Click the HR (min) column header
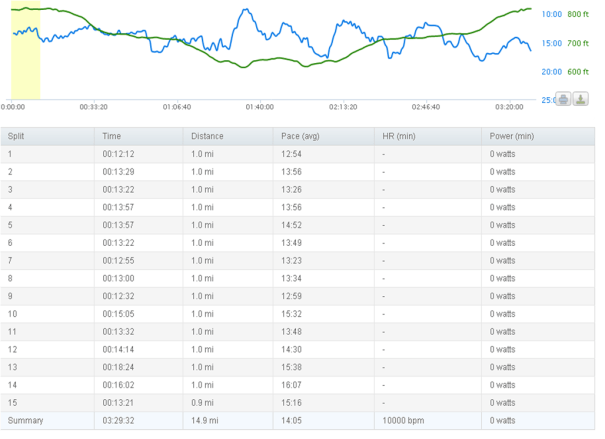 click(x=396, y=136)
